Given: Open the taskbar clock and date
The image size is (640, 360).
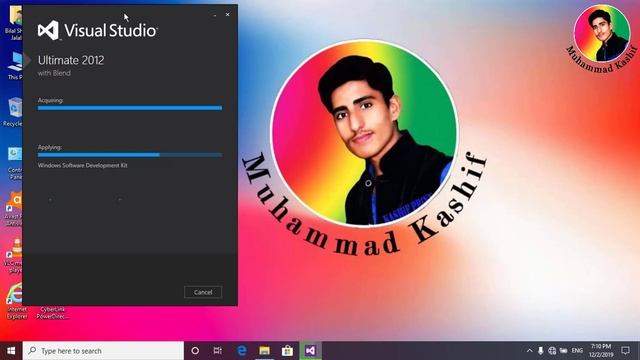Looking at the screenshot, I should click(x=601, y=351).
